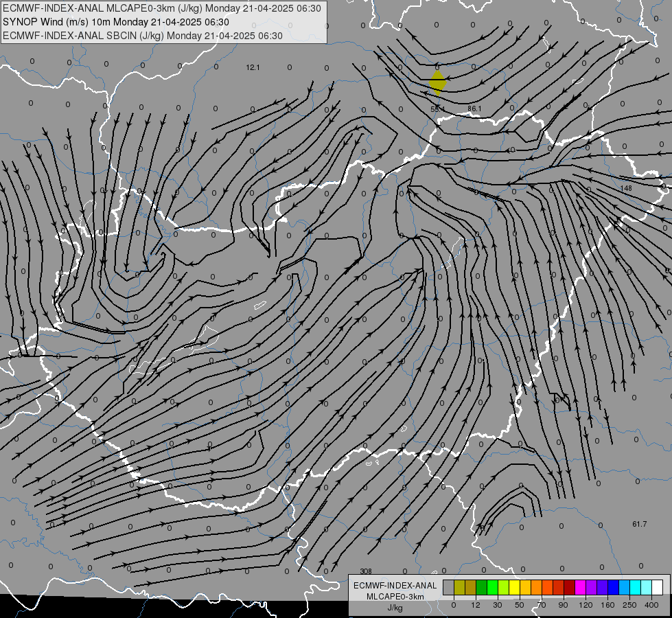Pick the pure yellow legend swatch
The width and height of the screenshot is (672, 618).
514,588
